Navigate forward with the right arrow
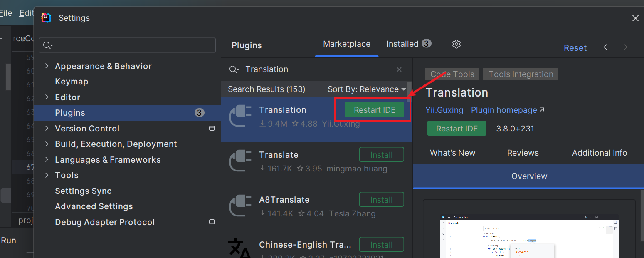The height and width of the screenshot is (258, 644). click(624, 47)
